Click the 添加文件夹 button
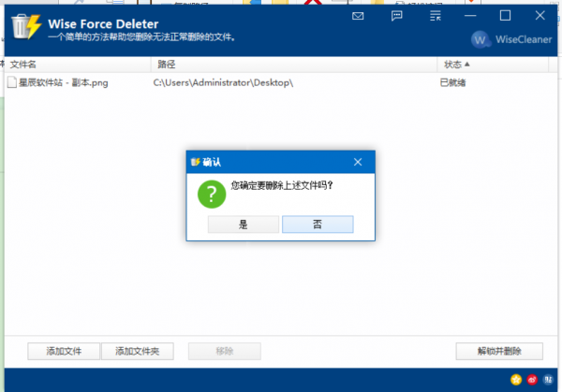This screenshot has height=392, width=562. [x=138, y=351]
